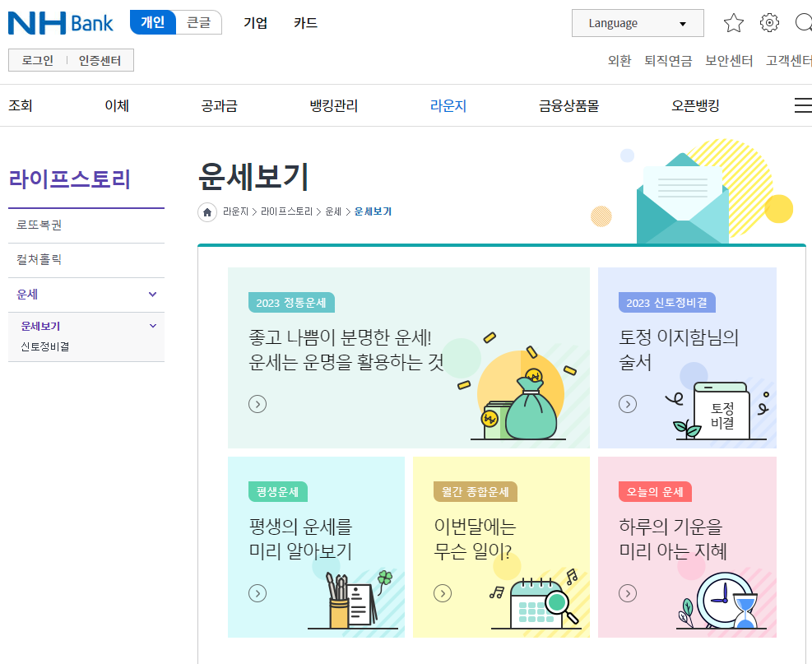Open the 월간 종합운세 circle arrow

pyautogui.click(x=443, y=592)
